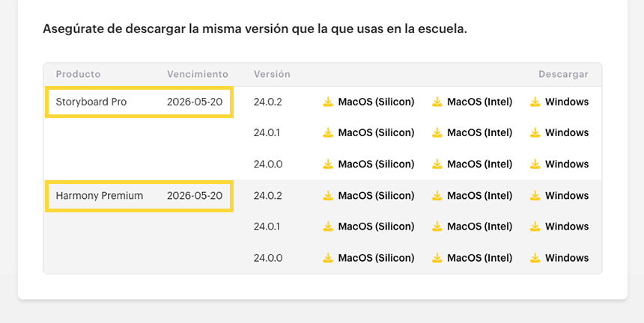644x323 pixels.
Task: Select the Harmony Premium product row label
Action: (x=100, y=196)
